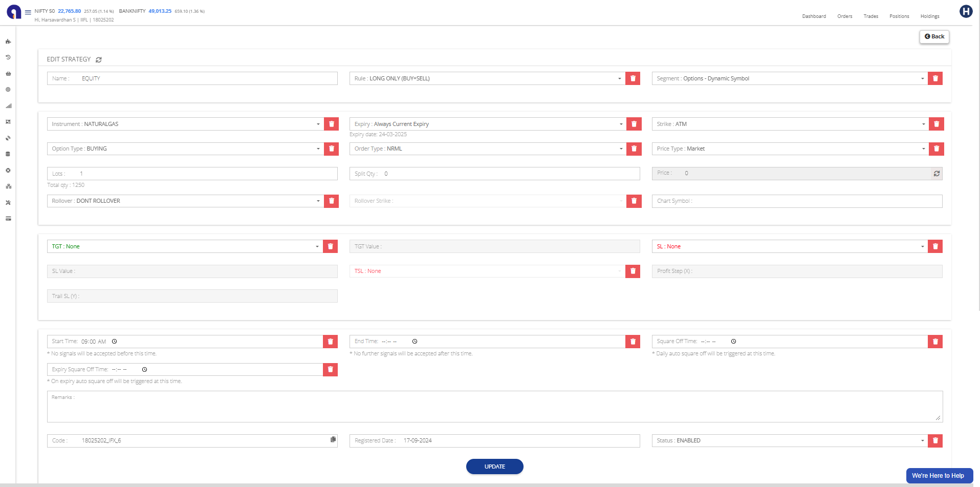Open the Start Time clock picker
This screenshot has height=487, width=980.
(x=115, y=342)
